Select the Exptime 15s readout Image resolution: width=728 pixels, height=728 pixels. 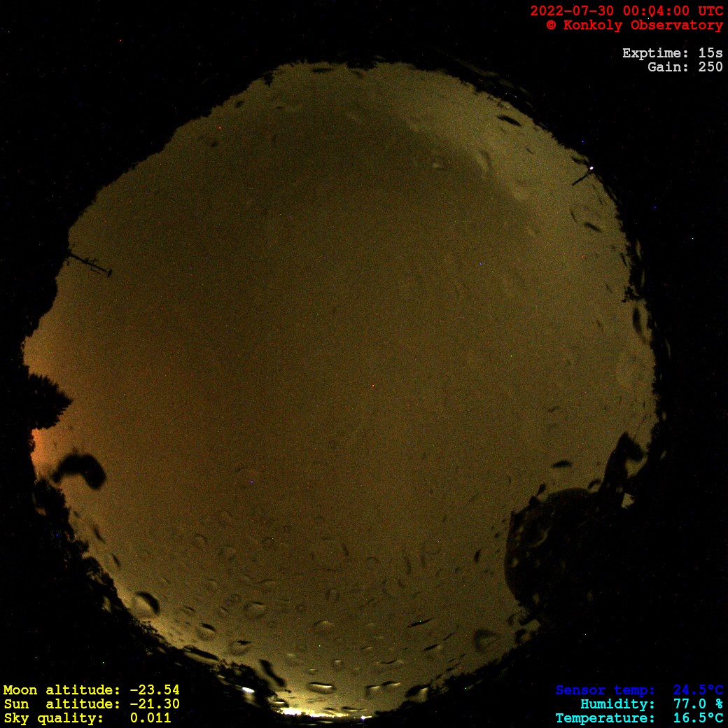[x=672, y=53]
